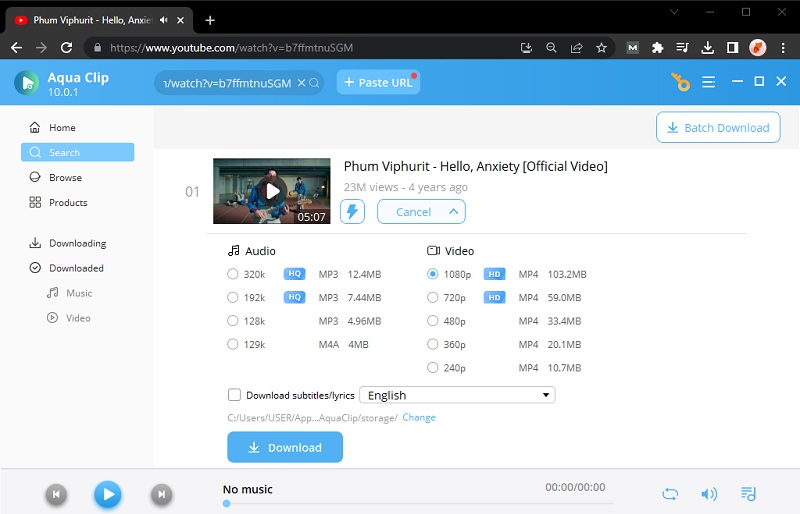Click the blue Download button
Image resolution: width=800 pixels, height=514 pixels.
[x=285, y=447]
